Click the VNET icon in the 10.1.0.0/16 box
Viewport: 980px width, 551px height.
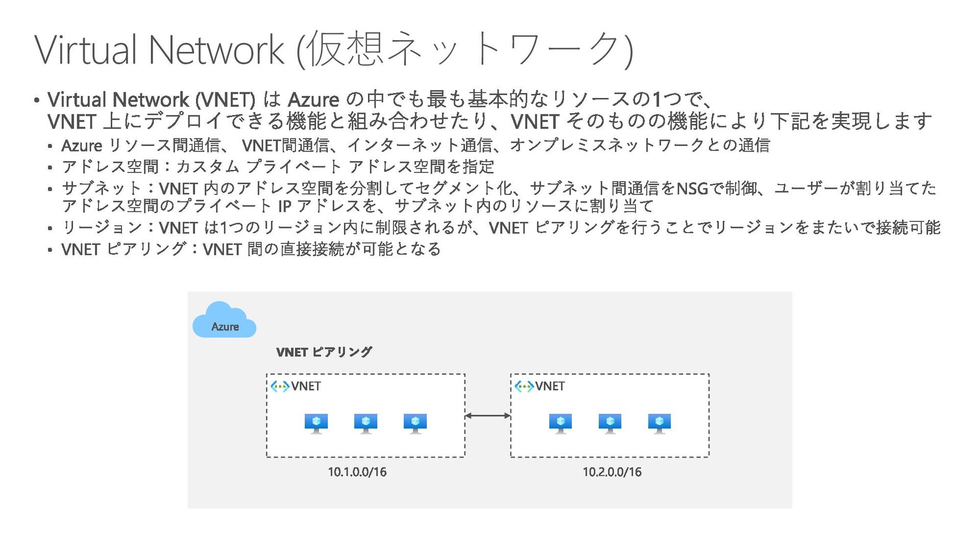(280, 387)
